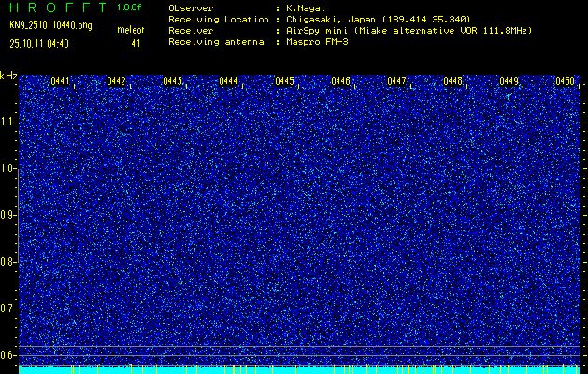Click the 1.1 frequency axis label
Screen dimensions: 588x374
(8, 122)
